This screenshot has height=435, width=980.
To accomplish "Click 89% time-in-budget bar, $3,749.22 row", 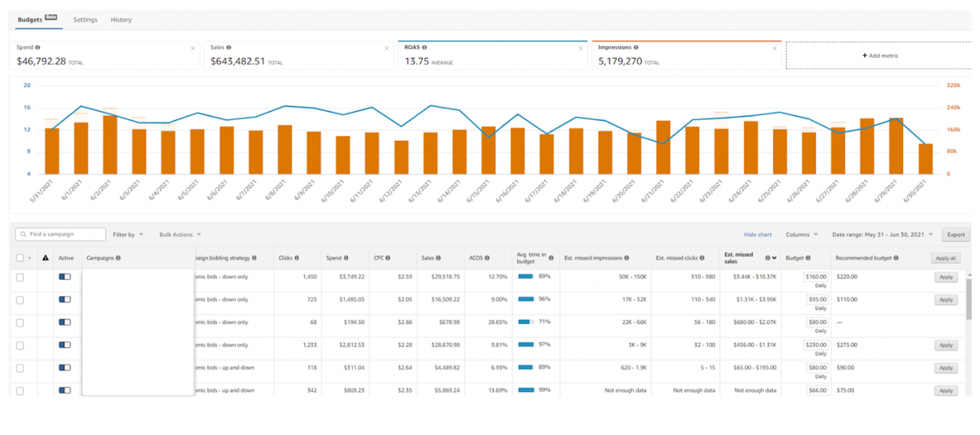I will coord(526,276).
